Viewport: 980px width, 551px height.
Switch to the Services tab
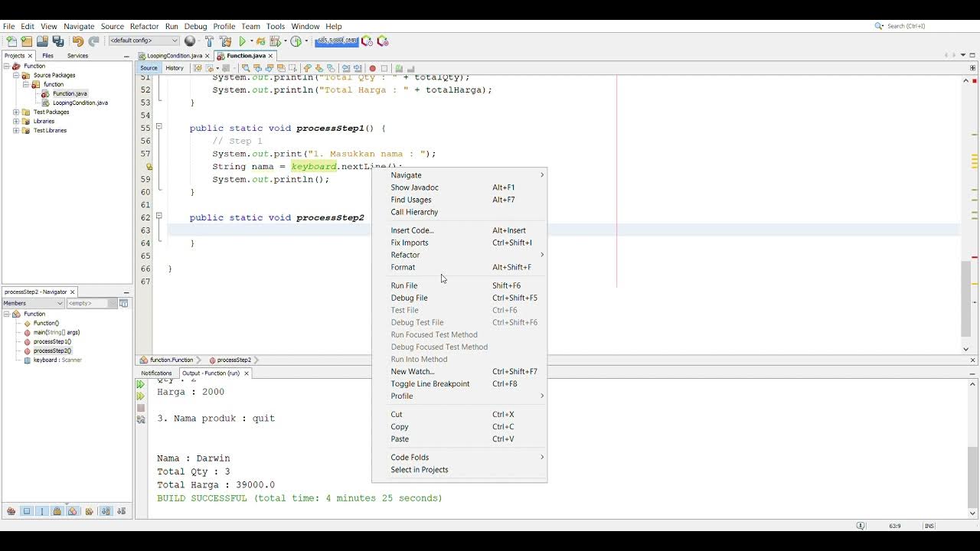click(77, 56)
